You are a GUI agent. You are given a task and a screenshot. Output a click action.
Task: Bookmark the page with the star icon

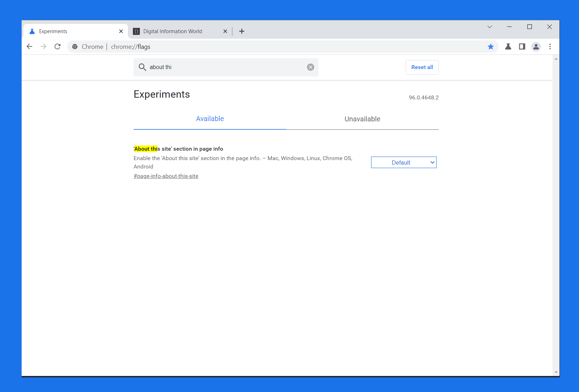tap(491, 46)
